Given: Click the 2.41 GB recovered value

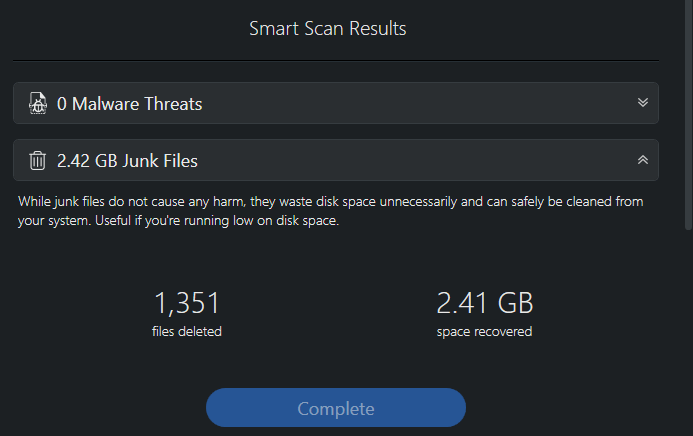Looking at the screenshot, I should 484,303.
